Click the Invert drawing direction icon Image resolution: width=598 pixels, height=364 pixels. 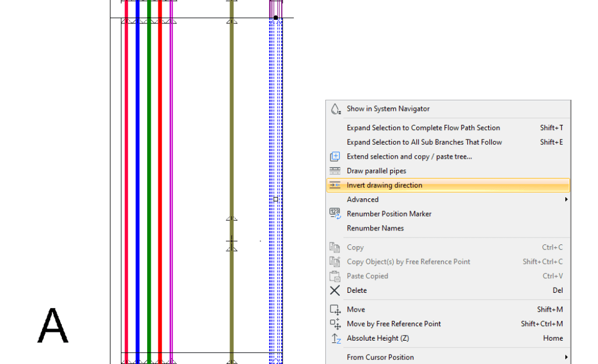335,185
